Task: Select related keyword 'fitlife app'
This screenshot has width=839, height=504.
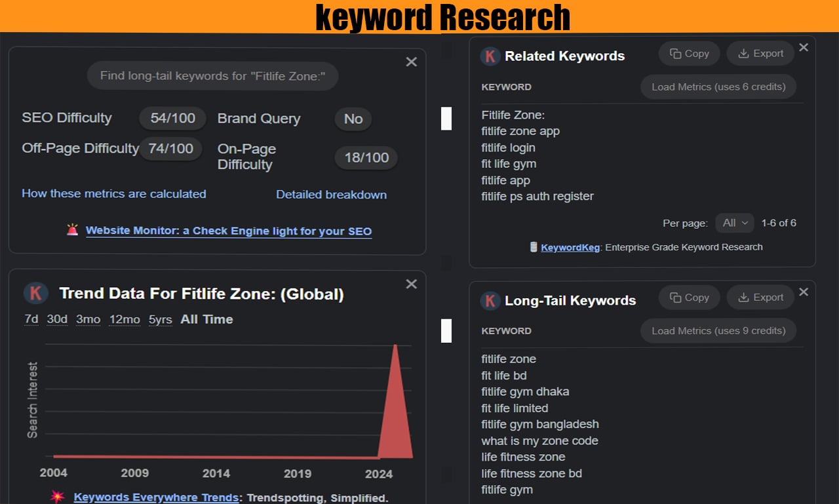Action: tap(505, 180)
